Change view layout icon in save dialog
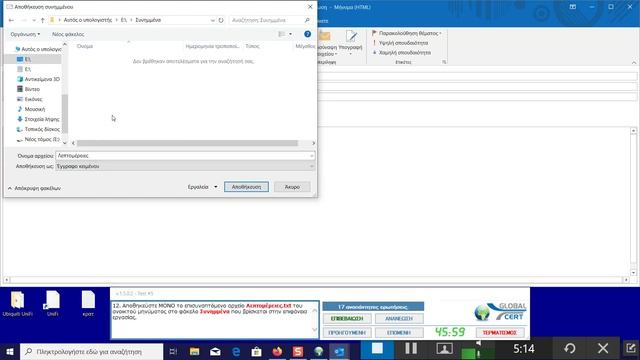Image resolution: width=640 pixels, height=360 pixels. (282, 34)
